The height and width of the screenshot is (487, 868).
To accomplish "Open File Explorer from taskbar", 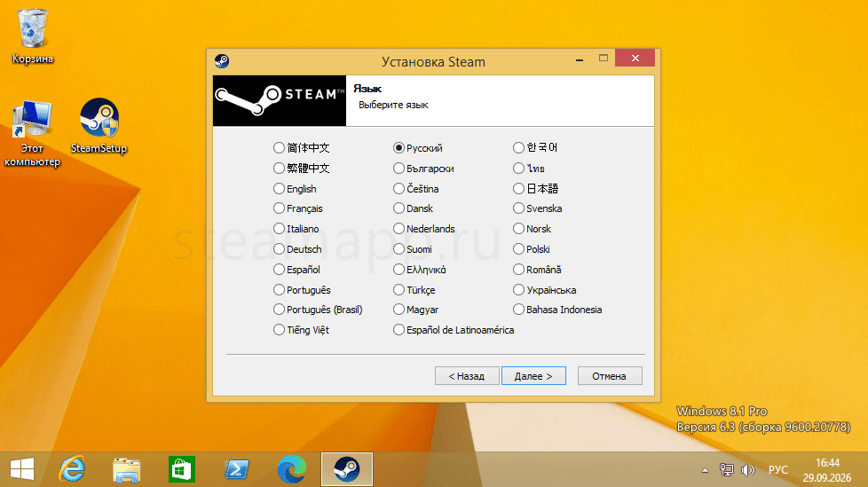I will coord(127,469).
